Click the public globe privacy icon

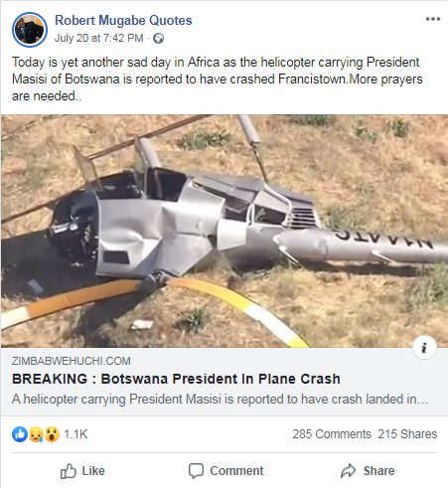158,39
